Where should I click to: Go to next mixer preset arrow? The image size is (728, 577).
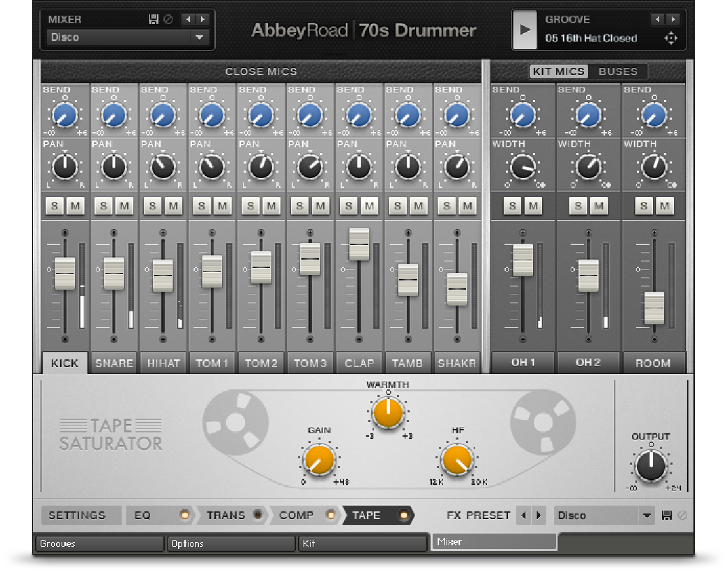[x=203, y=20]
